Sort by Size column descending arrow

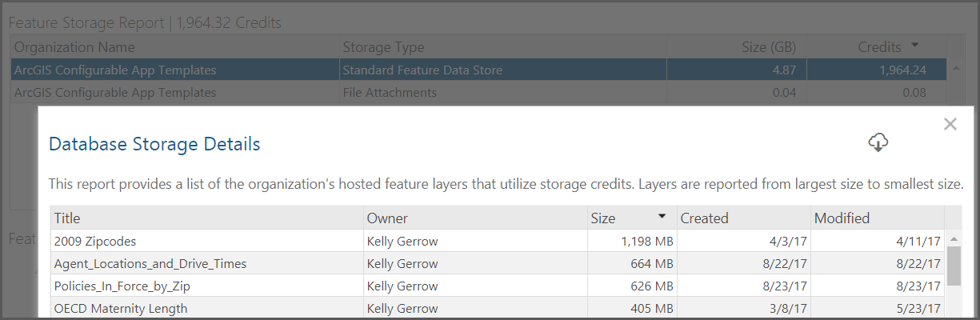[662, 217]
